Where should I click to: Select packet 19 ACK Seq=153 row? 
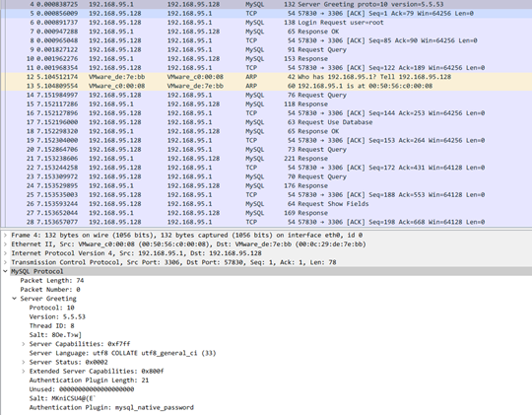coord(266,140)
